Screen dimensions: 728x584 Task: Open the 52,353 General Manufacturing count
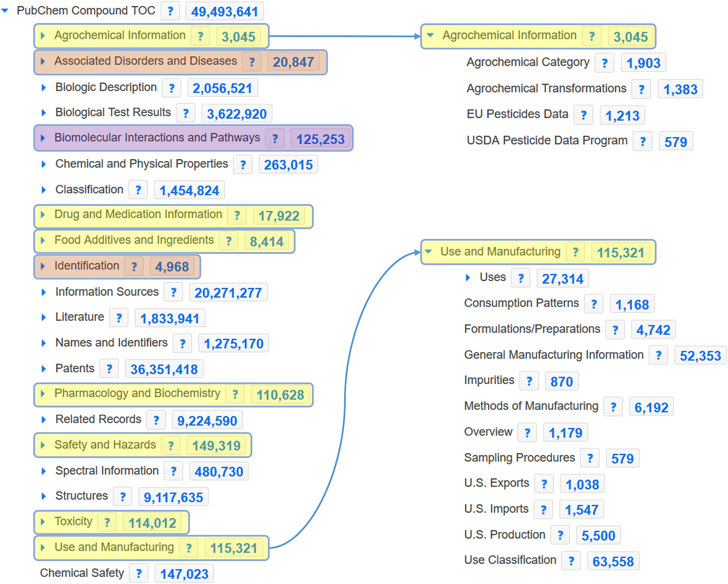coord(700,356)
